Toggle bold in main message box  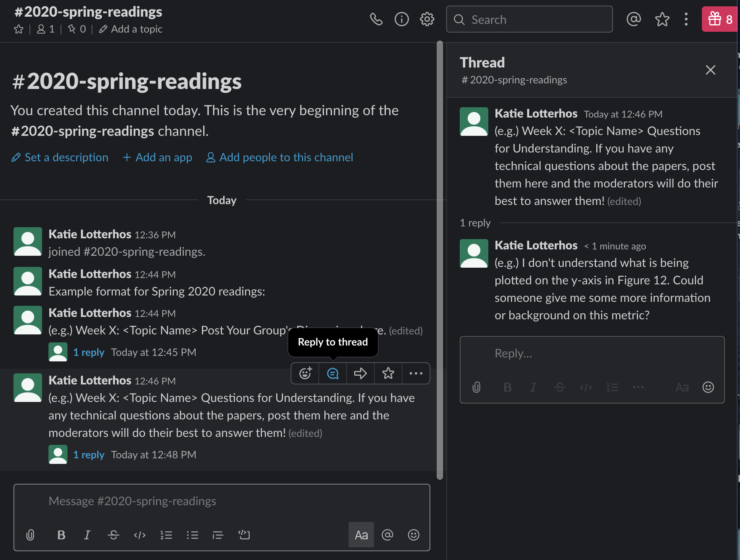coord(61,535)
